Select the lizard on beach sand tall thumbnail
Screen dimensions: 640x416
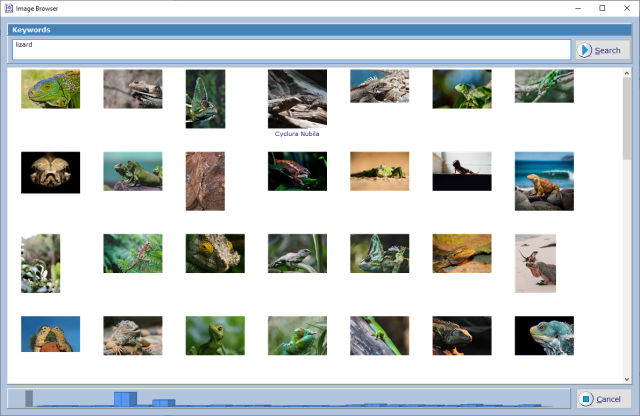pos(535,263)
